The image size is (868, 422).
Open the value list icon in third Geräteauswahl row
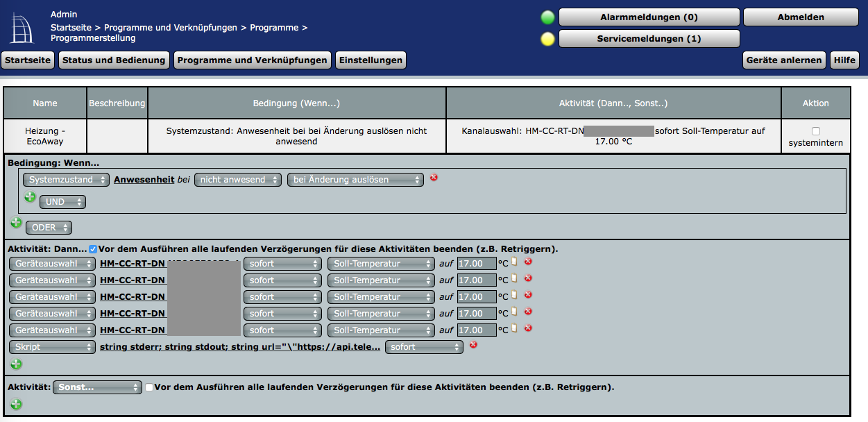click(x=515, y=295)
